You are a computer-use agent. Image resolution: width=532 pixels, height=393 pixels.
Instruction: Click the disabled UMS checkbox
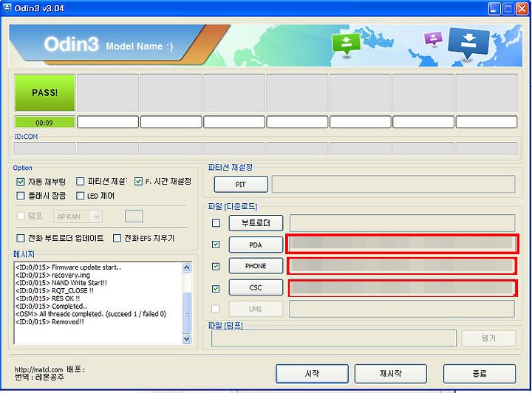click(x=215, y=309)
